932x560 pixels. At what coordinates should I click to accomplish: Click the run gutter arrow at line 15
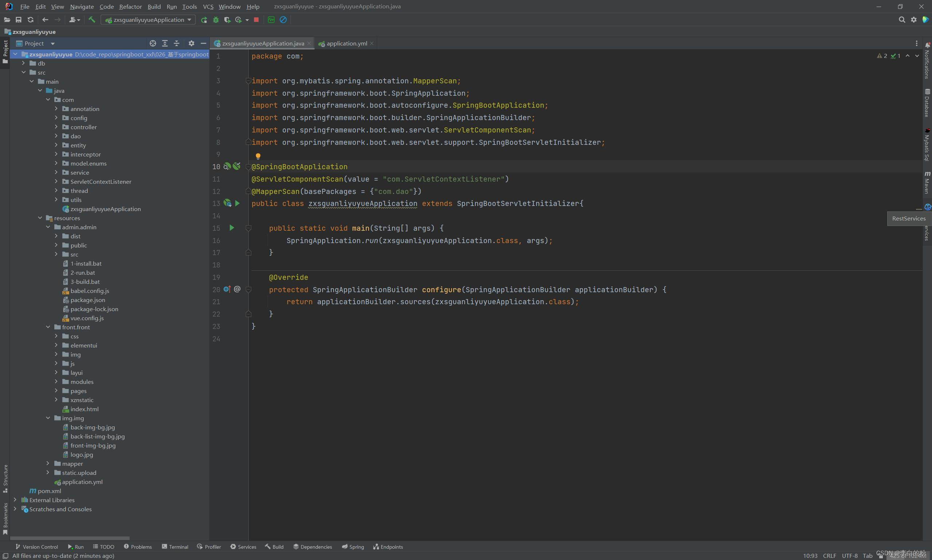pos(232,228)
